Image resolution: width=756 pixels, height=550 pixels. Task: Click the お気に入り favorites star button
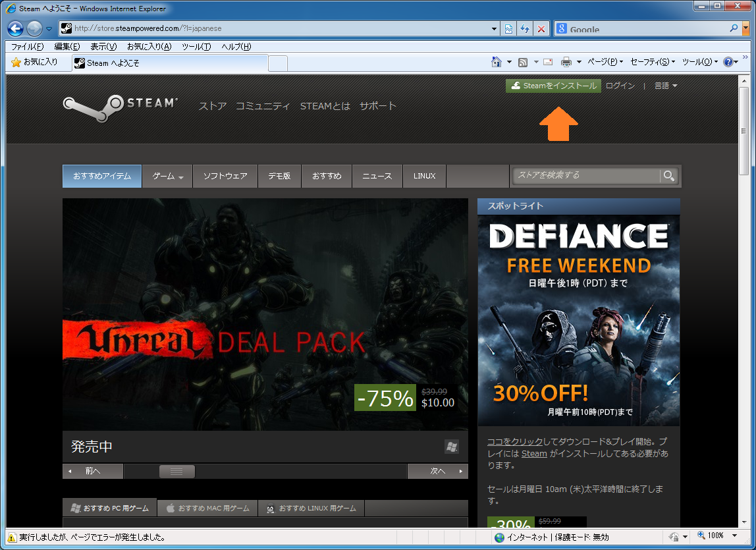[34, 62]
